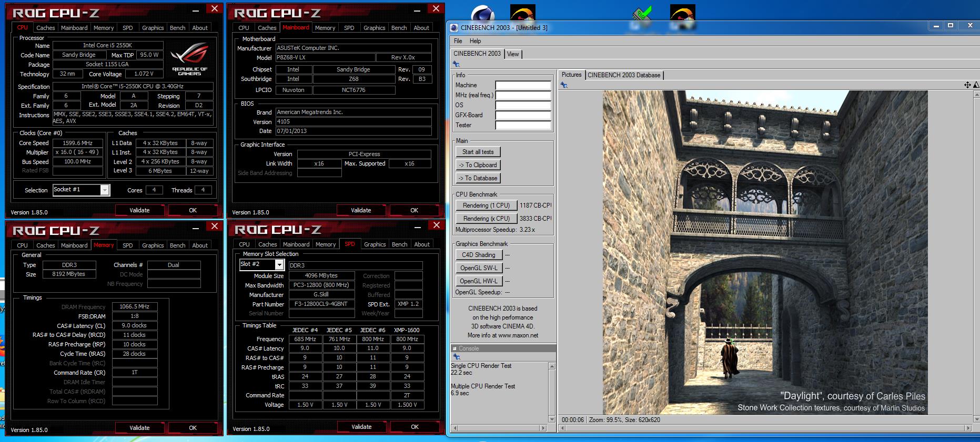Click Validate in the CPU-Z SPD window

tap(361, 427)
